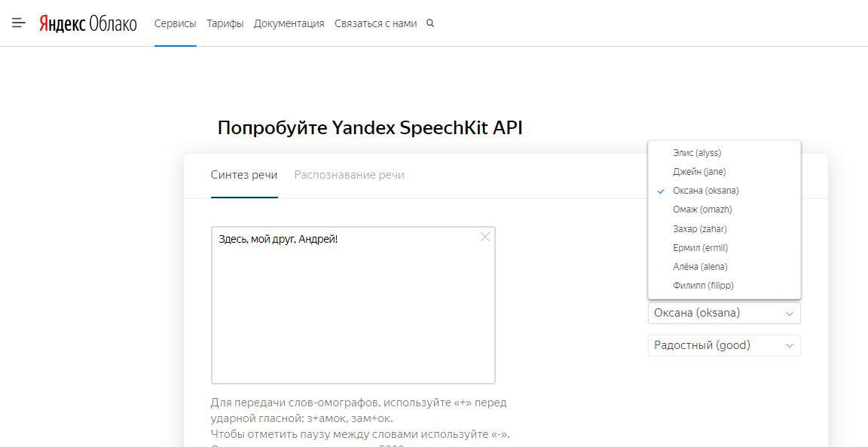Go to Документация
This screenshot has height=447, width=868.
[x=289, y=24]
